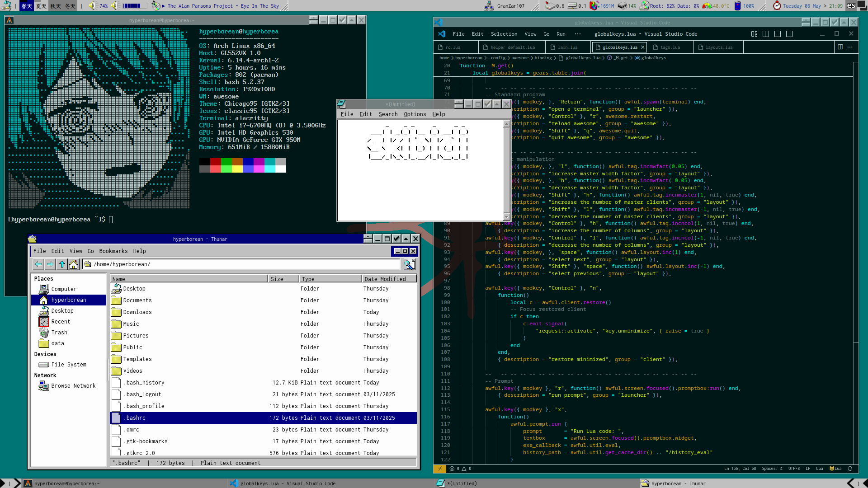Select Trash in Thunar sidebar
The height and width of the screenshot is (488, 868).
pos(69,333)
